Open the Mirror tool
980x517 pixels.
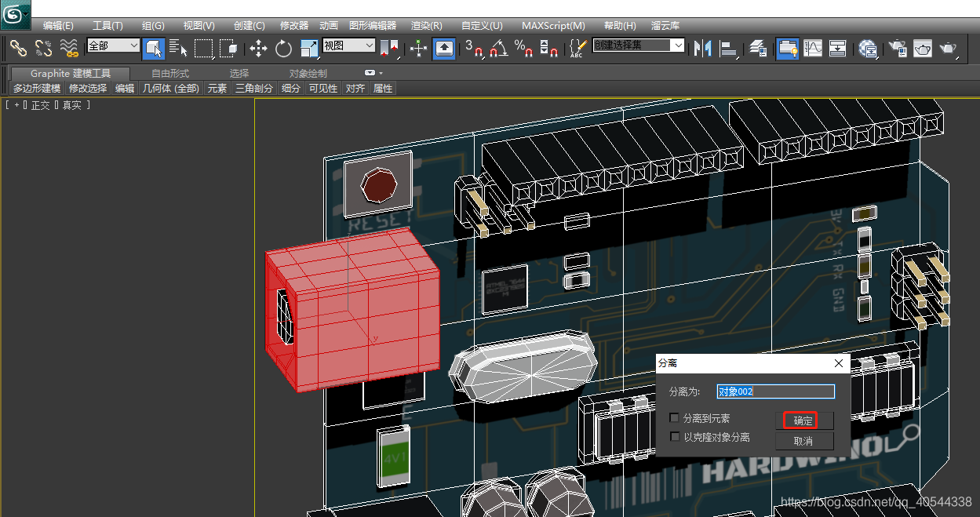coord(702,49)
